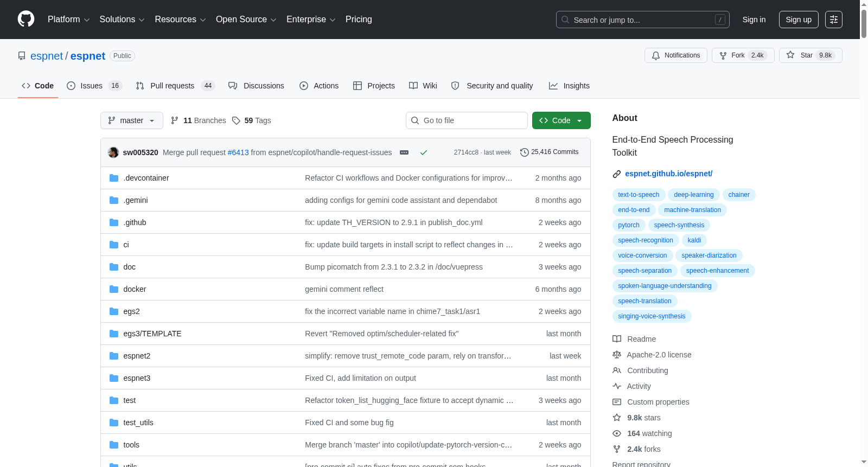The image size is (868, 467).
Task: Click the Sign in link
Action: coord(754,20)
